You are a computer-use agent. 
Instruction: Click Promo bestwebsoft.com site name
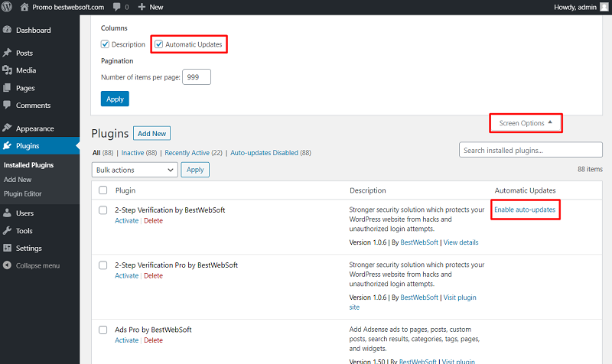click(68, 7)
